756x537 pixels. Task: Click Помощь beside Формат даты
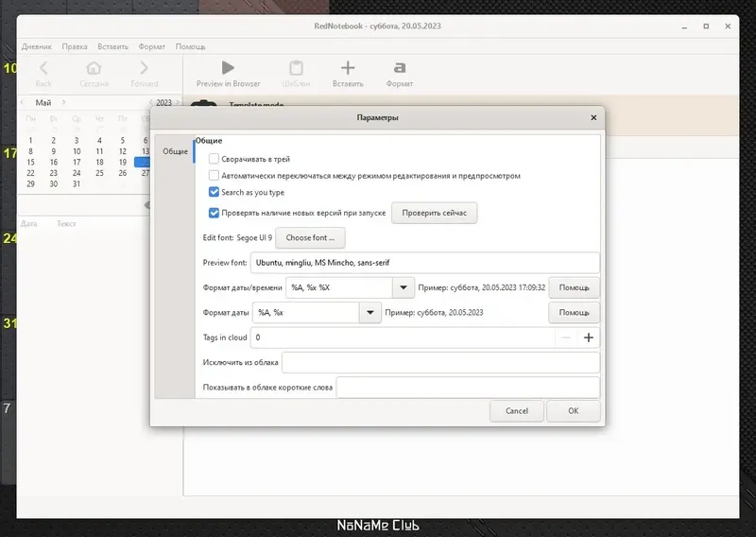(x=574, y=313)
